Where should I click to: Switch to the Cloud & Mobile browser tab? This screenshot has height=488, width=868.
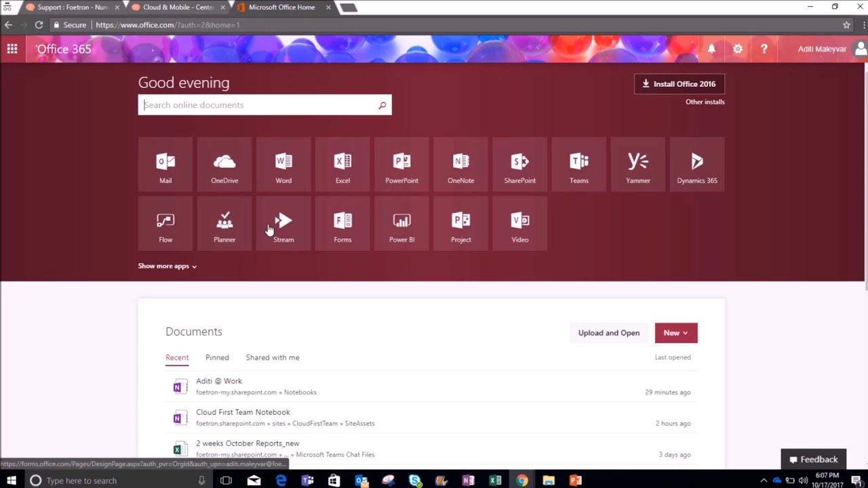point(178,7)
